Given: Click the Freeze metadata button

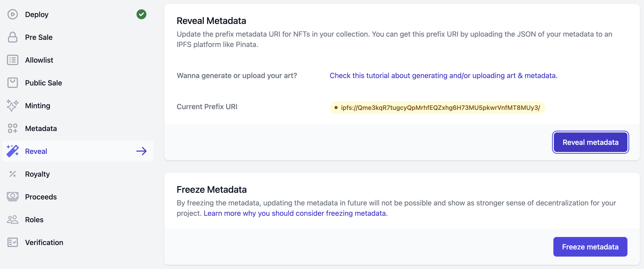Looking at the screenshot, I should coord(590,247).
